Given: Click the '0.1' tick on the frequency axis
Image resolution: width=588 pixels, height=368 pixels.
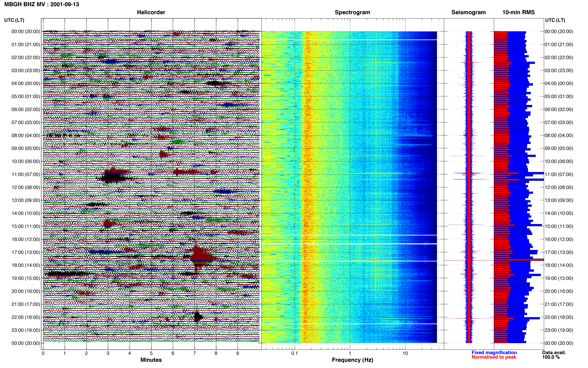Looking at the screenshot, I should pos(295,353).
